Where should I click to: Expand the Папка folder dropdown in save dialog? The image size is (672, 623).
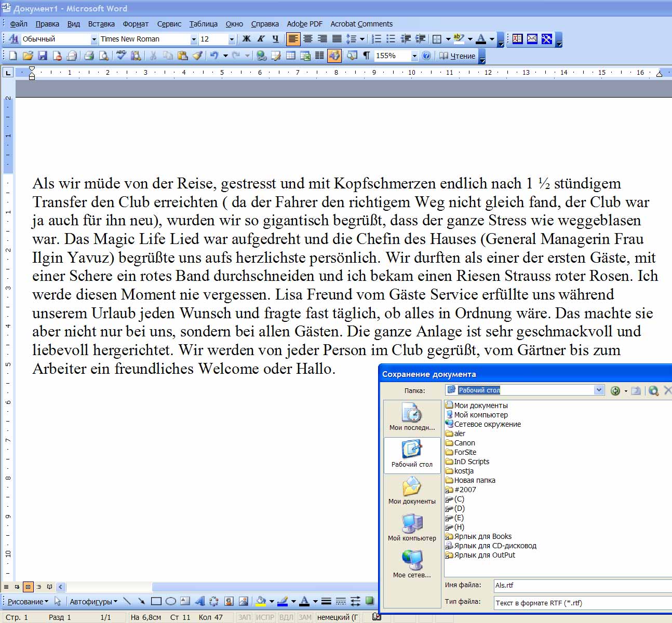point(599,390)
